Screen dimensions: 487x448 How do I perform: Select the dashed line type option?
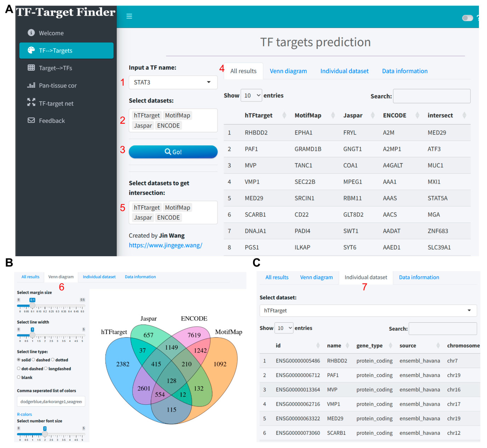click(x=33, y=360)
